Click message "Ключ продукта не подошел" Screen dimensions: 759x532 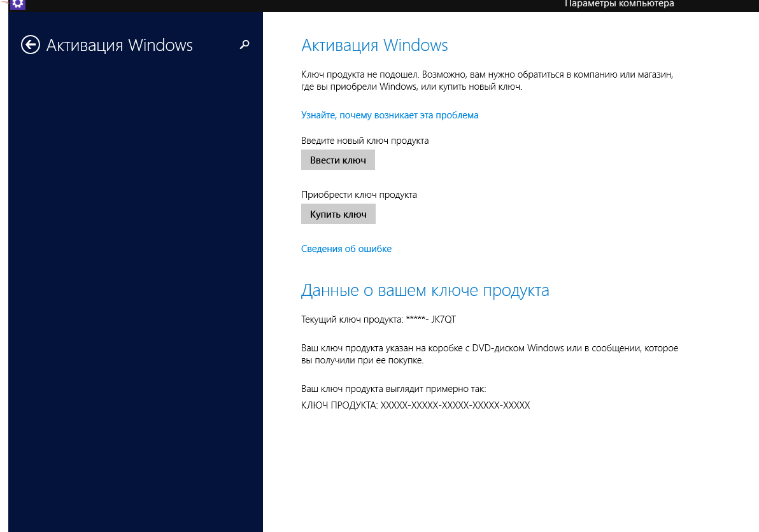click(x=487, y=81)
